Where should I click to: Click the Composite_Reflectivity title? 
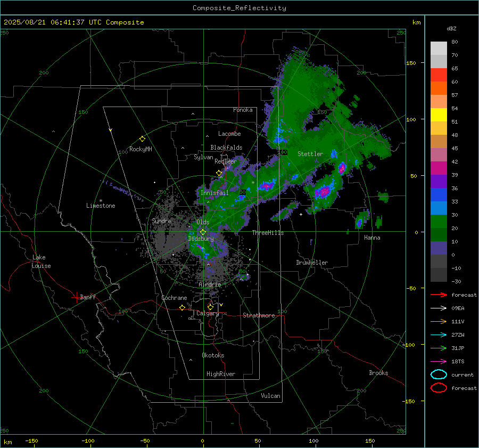[x=240, y=8]
